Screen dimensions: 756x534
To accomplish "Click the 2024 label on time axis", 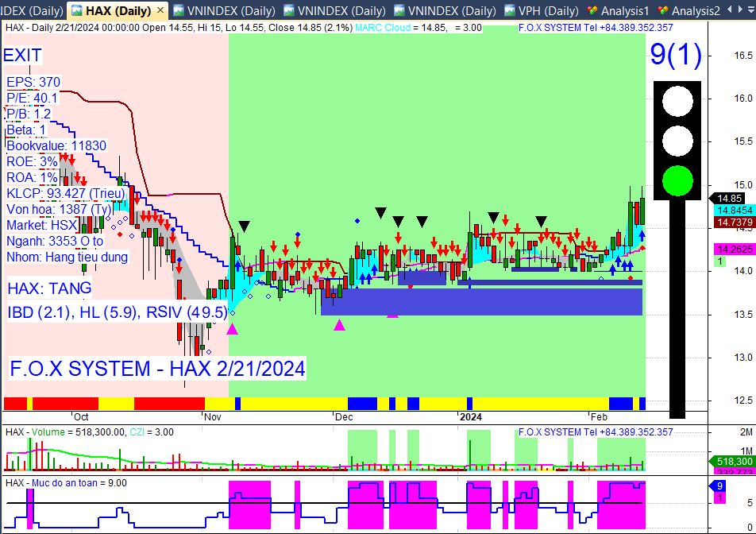I will click(x=471, y=416).
